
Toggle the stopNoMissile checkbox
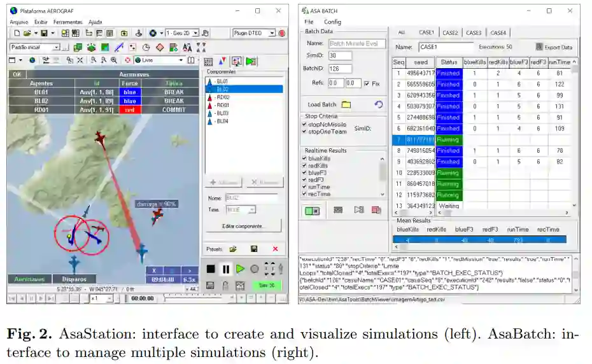point(304,124)
